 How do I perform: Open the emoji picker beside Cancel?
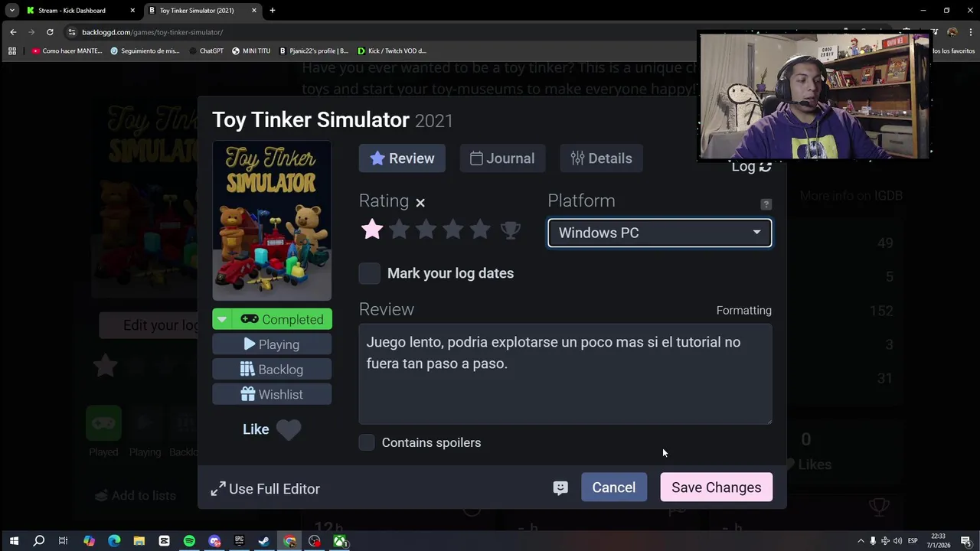point(560,487)
